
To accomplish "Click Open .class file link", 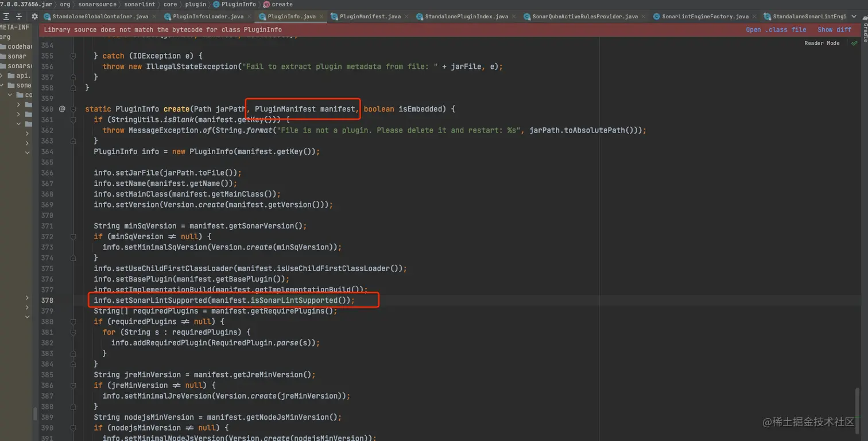I will tap(776, 30).
